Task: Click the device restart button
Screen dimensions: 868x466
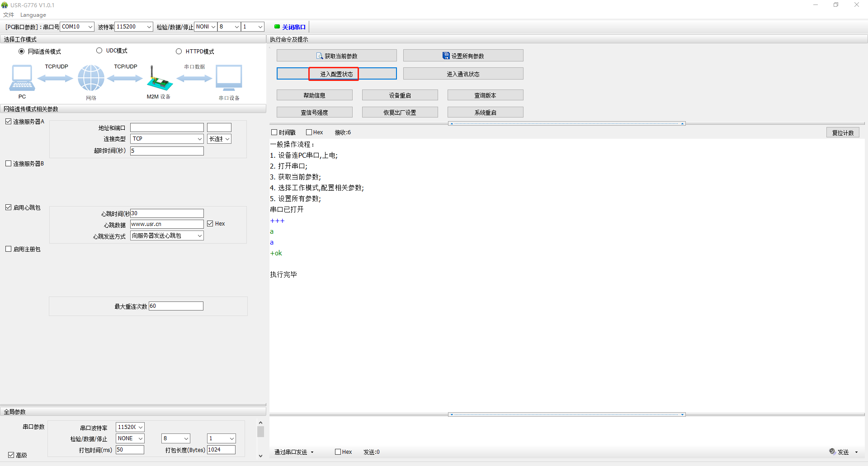Action: click(400, 95)
